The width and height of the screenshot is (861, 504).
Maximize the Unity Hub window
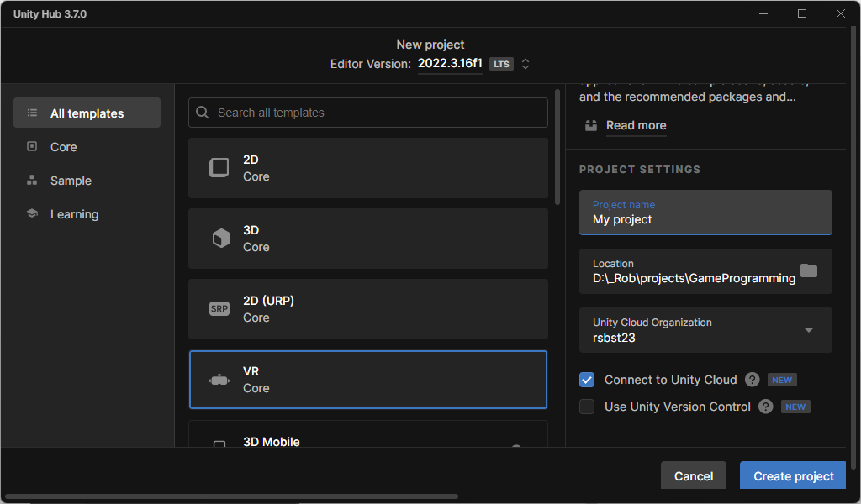[802, 13]
